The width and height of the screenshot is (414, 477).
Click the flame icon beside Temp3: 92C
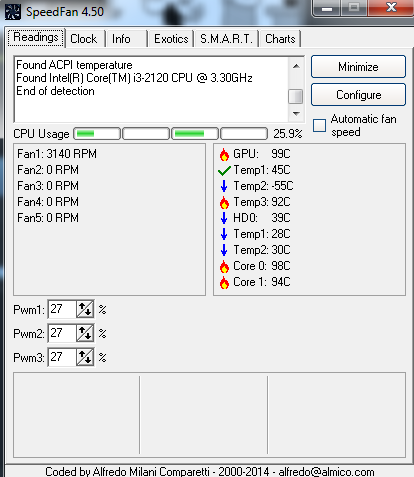click(x=224, y=202)
